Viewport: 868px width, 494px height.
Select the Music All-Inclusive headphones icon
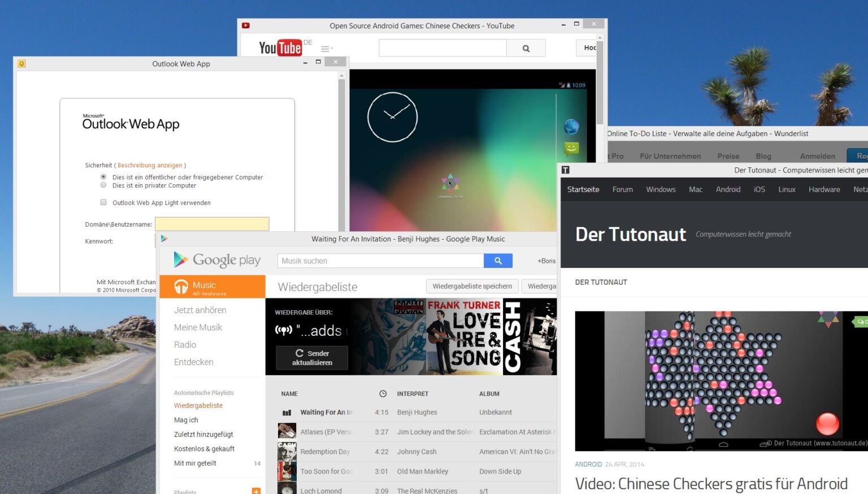pyautogui.click(x=181, y=287)
